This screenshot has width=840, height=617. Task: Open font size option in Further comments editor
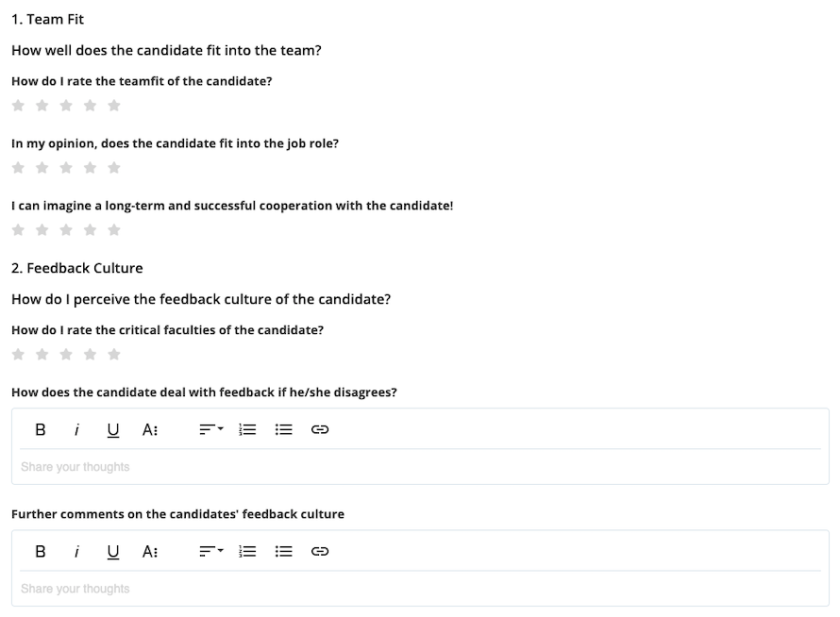tap(150, 551)
